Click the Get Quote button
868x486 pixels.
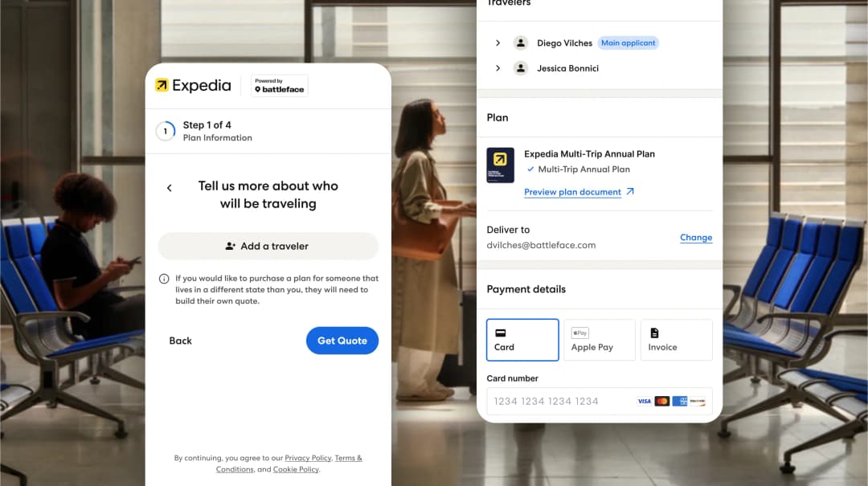(x=342, y=341)
